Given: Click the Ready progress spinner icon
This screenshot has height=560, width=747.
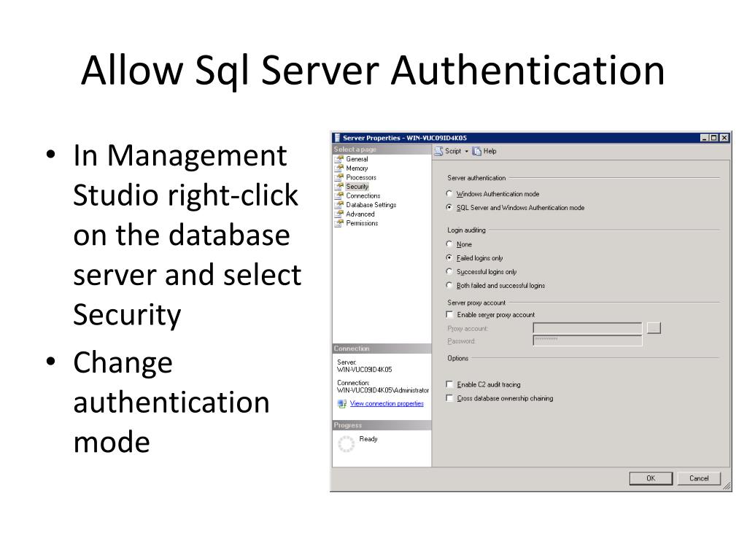Looking at the screenshot, I should (347, 444).
